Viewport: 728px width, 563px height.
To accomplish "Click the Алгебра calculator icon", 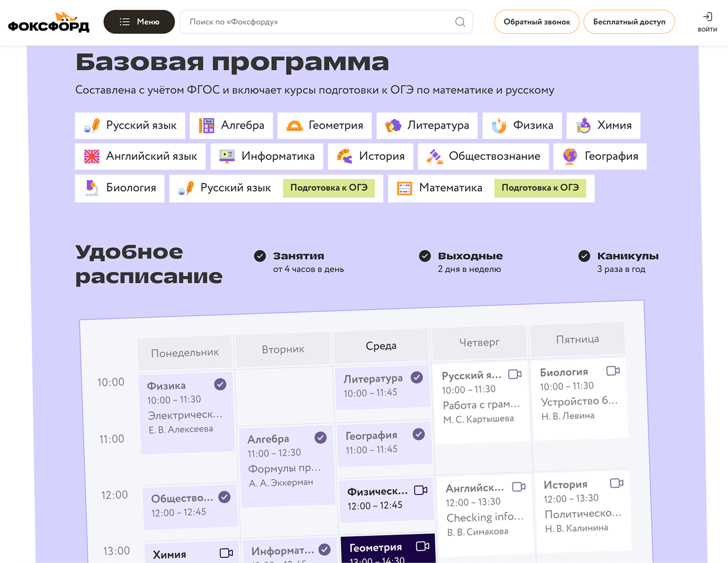I will pyautogui.click(x=206, y=126).
